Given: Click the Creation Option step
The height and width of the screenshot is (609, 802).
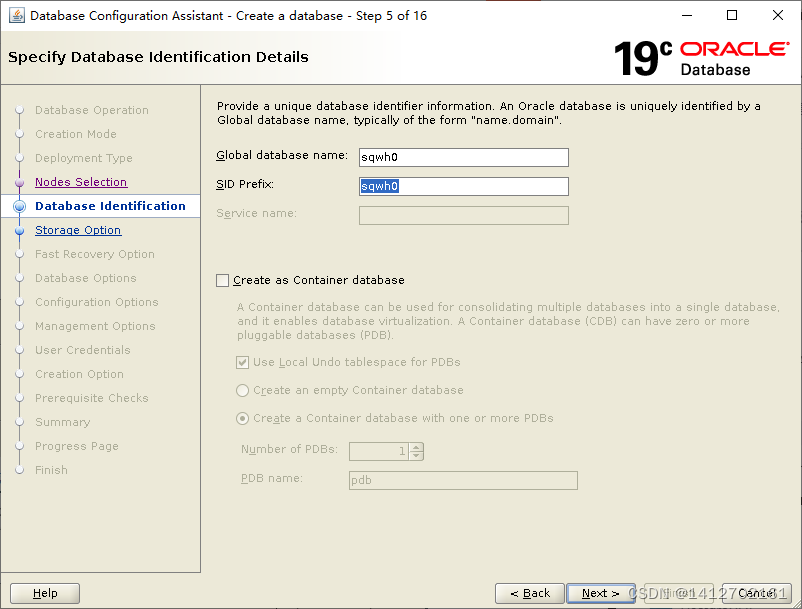Looking at the screenshot, I should (x=79, y=374).
